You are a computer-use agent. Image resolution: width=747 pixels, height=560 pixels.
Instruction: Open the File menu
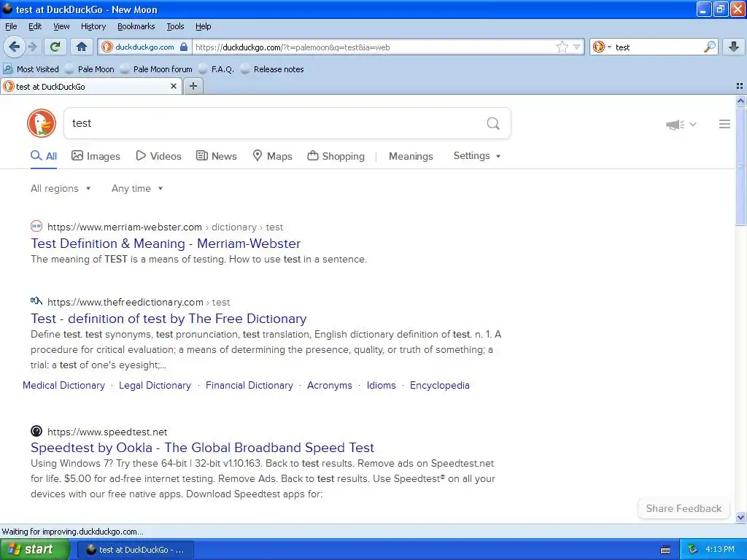pos(11,26)
